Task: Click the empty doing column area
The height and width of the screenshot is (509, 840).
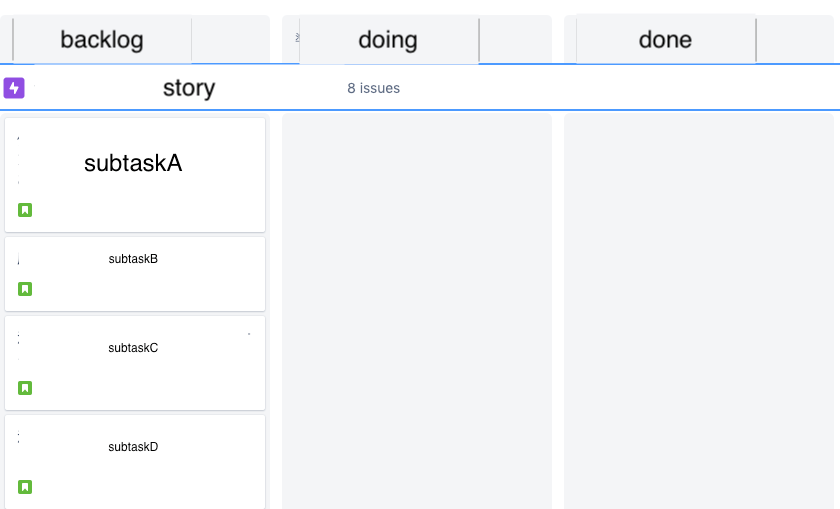Action: click(x=417, y=311)
